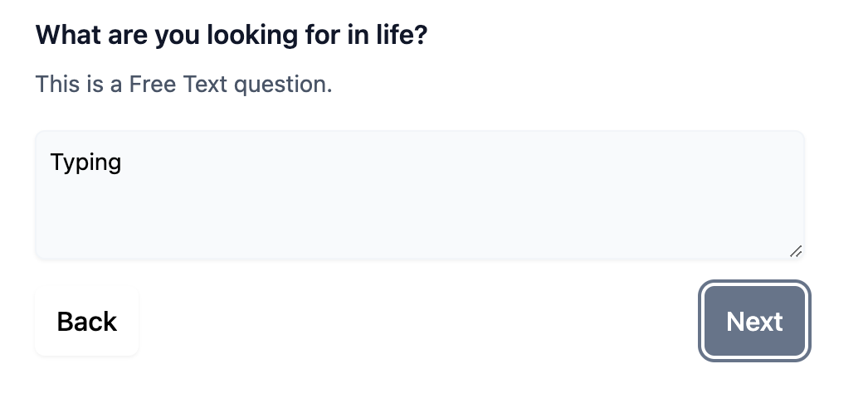Go back using the Back button

pos(87,321)
